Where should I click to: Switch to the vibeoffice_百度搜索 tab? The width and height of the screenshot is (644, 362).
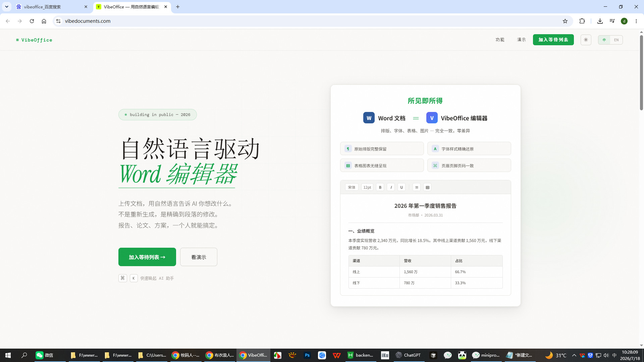coord(52,7)
